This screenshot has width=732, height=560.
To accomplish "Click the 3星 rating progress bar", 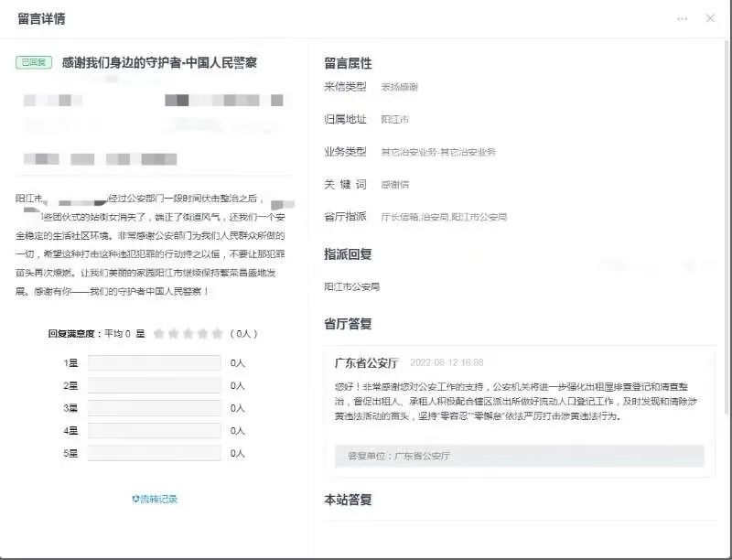I will 155,408.
